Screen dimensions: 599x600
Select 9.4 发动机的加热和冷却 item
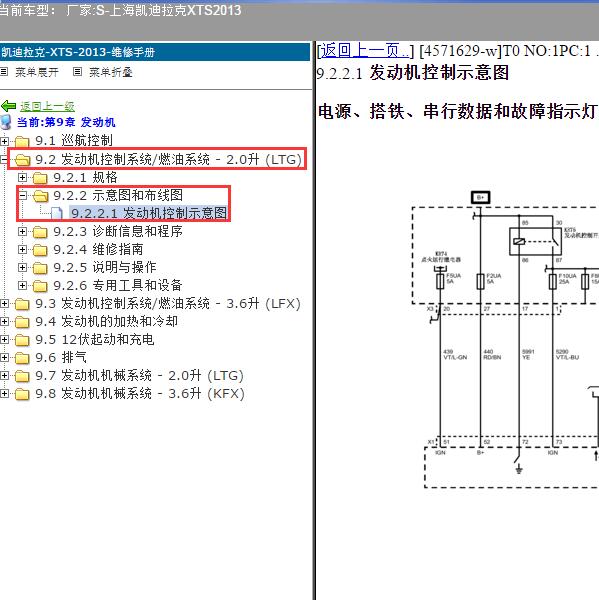click(106, 322)
